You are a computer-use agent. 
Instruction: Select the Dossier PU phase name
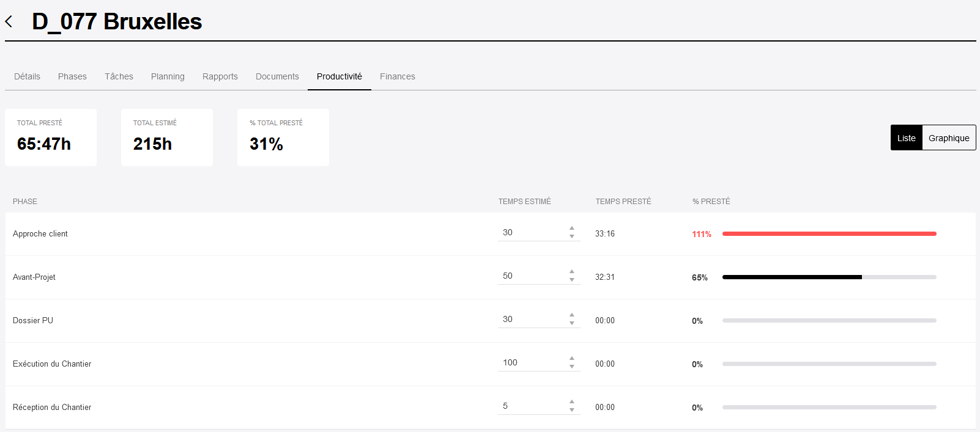[33, 320]
